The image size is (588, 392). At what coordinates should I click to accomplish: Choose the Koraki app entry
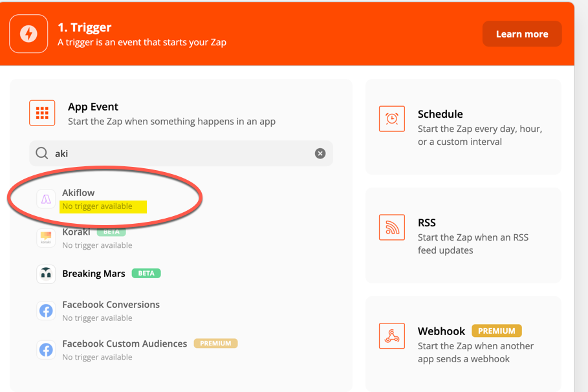point(76,232)
